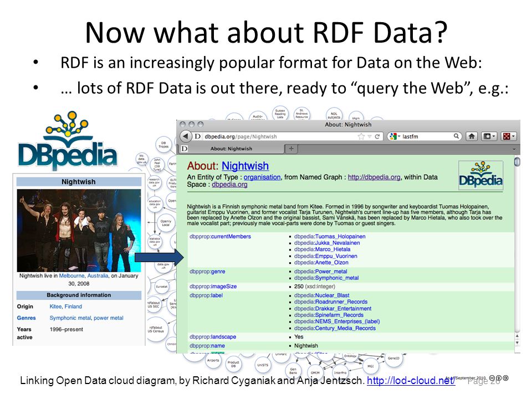The width and height of the screenshot is (532, 399).
Task: Click the '250 (xsd:integer)' imageSize value
Action: pyautogui.click(x=315, y=287)
